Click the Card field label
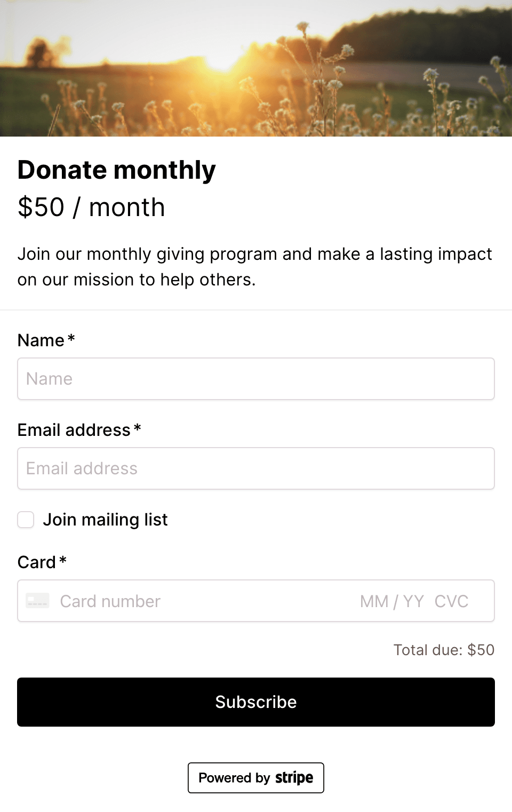The width and height of the screenshot is (512, 812). [36, 562]
